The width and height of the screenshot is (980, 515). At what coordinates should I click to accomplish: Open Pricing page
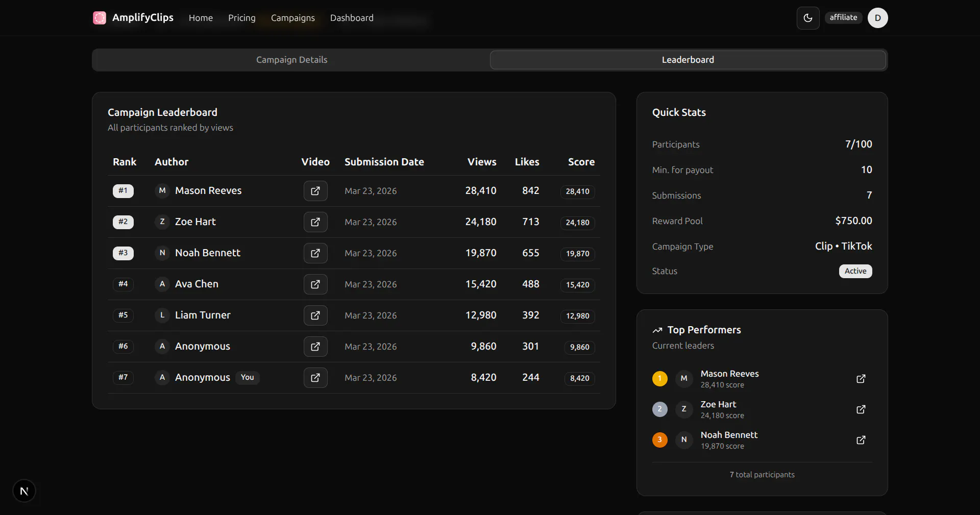(x=242, y=18)
